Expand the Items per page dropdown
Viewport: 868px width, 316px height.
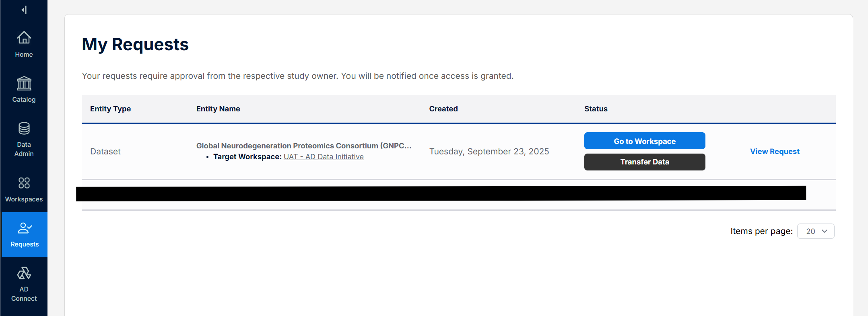[x=815, y=231]
